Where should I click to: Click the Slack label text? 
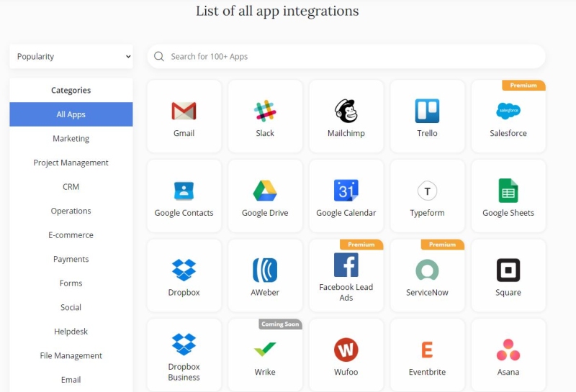[265, 133]
